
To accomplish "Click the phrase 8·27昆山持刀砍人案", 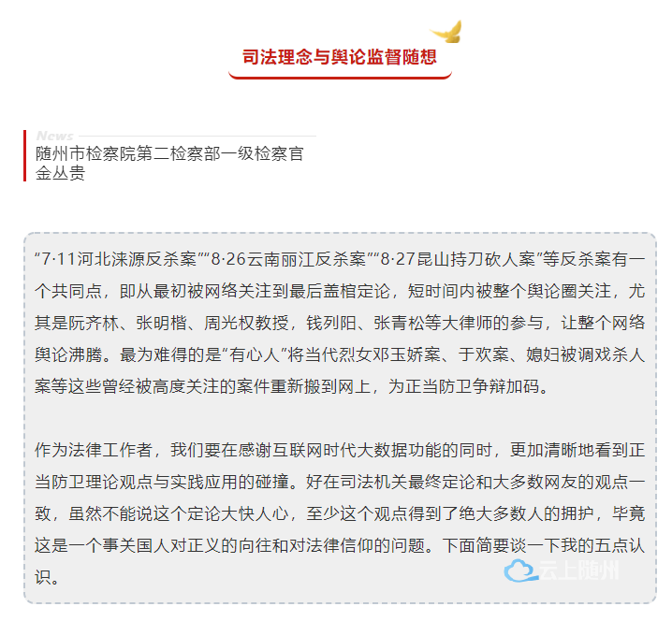I will coord(459,259).
